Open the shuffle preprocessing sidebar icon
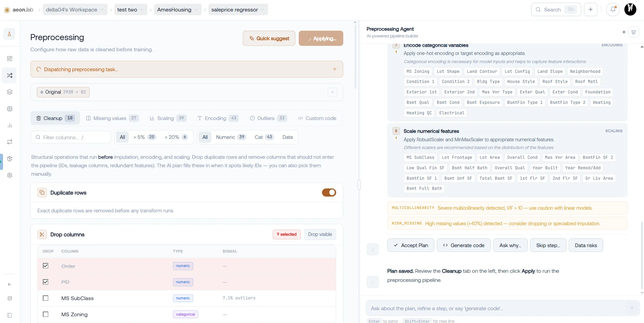 coord(10,76)
